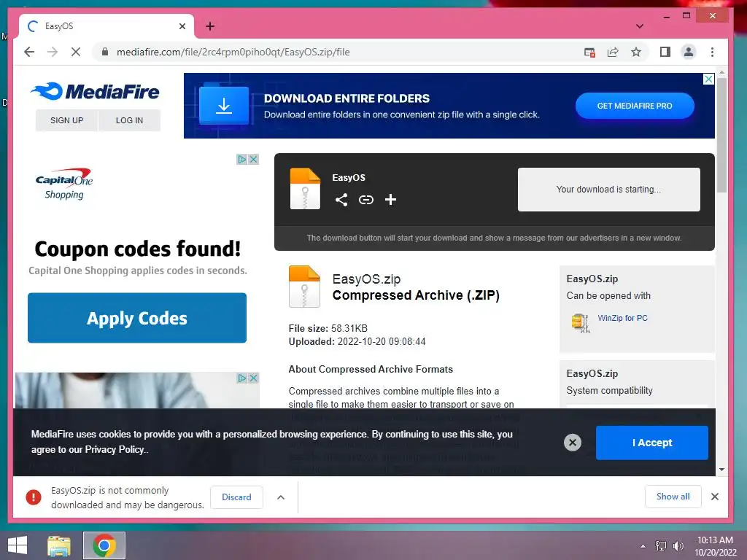Click the WinZip for PC link
This screenshot has height=560, width=747.
(623, 318)
